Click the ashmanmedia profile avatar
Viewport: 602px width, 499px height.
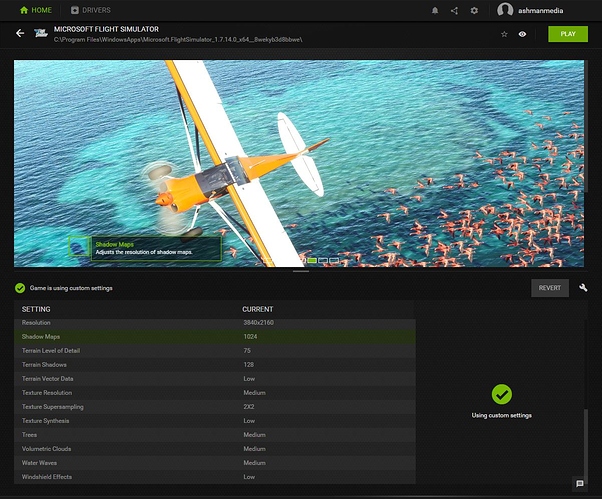[x=505, y=10]
